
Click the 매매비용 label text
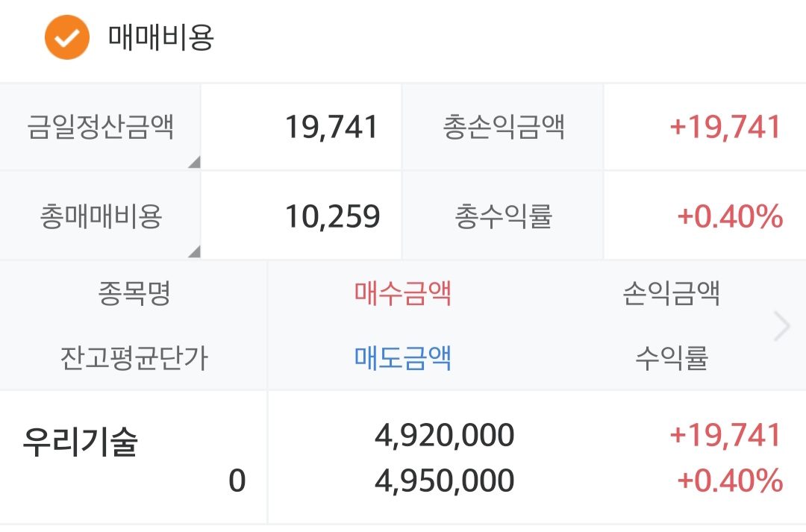[161, 37]
